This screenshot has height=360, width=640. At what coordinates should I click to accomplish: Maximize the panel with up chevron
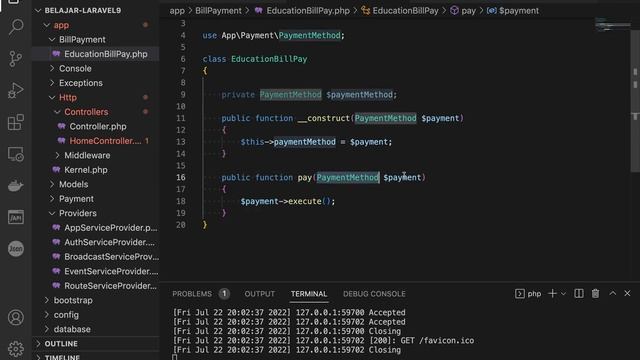tap(613, 293)
